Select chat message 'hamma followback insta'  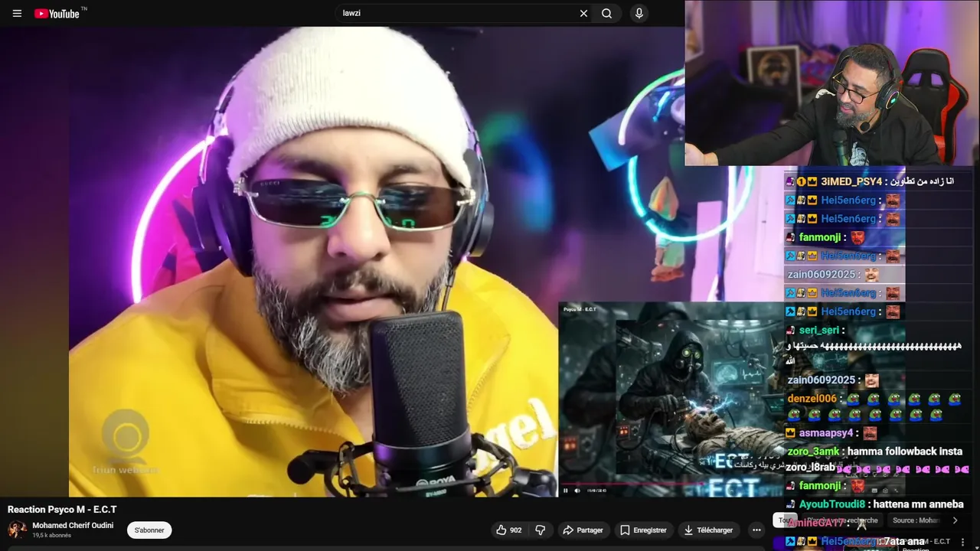point(904,452)
